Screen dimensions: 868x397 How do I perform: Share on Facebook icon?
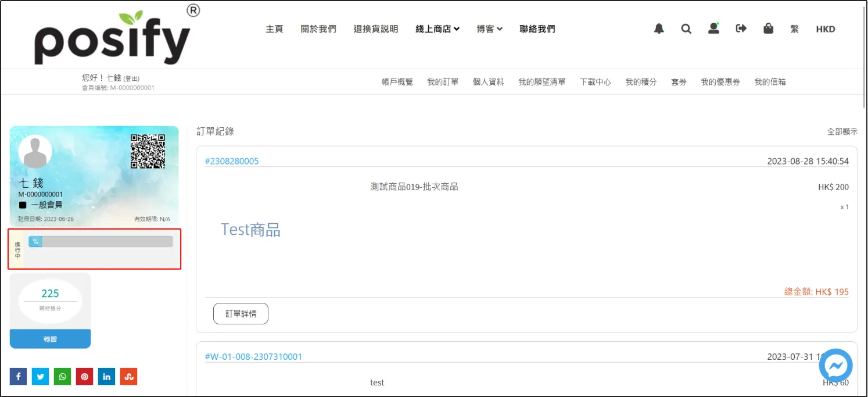[x=19, y=377]
